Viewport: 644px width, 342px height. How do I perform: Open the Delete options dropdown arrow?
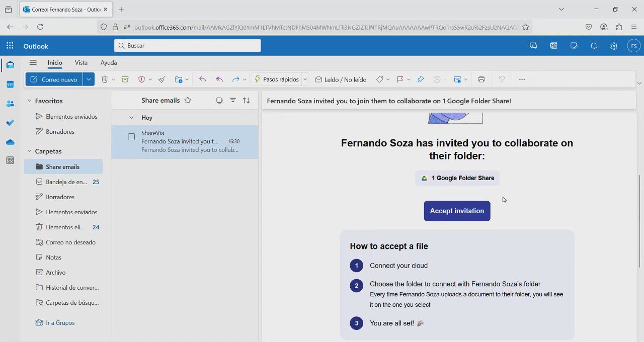tap(113, 79)
